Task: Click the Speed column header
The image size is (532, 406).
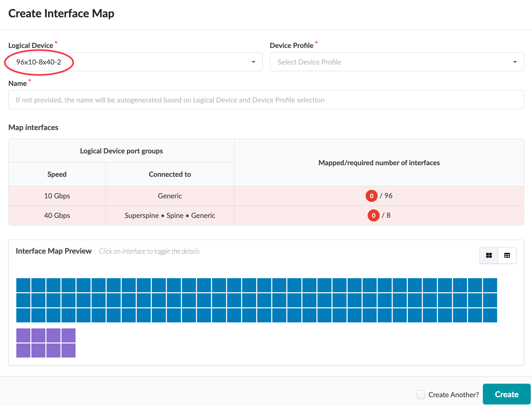Action: pyautogui.click(x=57, y=174)
